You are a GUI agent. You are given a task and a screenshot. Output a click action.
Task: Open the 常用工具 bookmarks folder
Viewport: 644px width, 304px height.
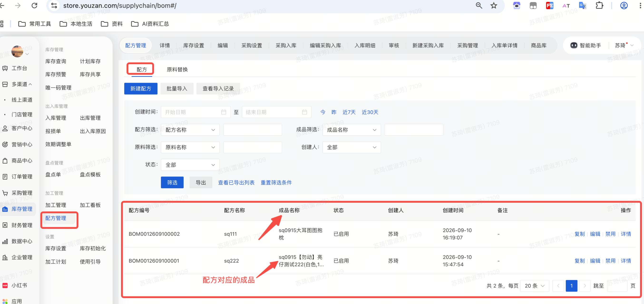point(35,24)
